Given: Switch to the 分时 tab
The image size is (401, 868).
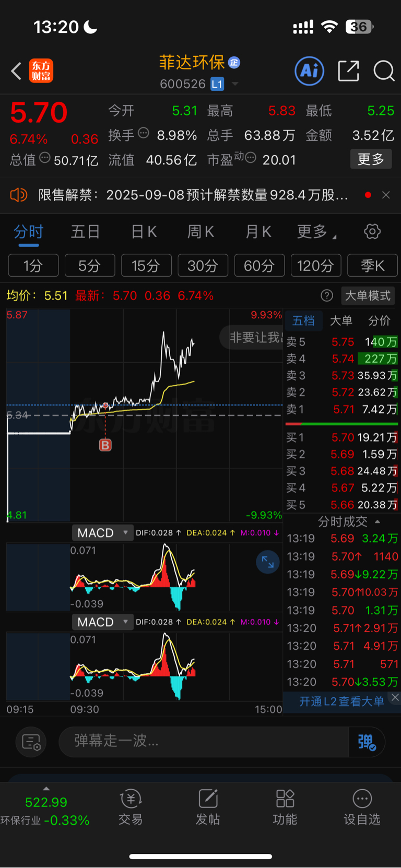Looking at the screenshot, I should [28, 232].
